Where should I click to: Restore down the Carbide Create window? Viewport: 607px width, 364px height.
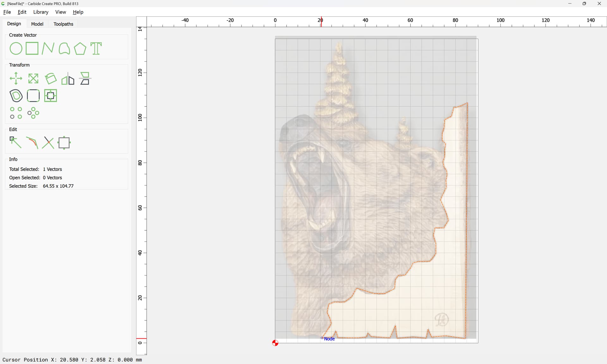(x=584, y=3)
